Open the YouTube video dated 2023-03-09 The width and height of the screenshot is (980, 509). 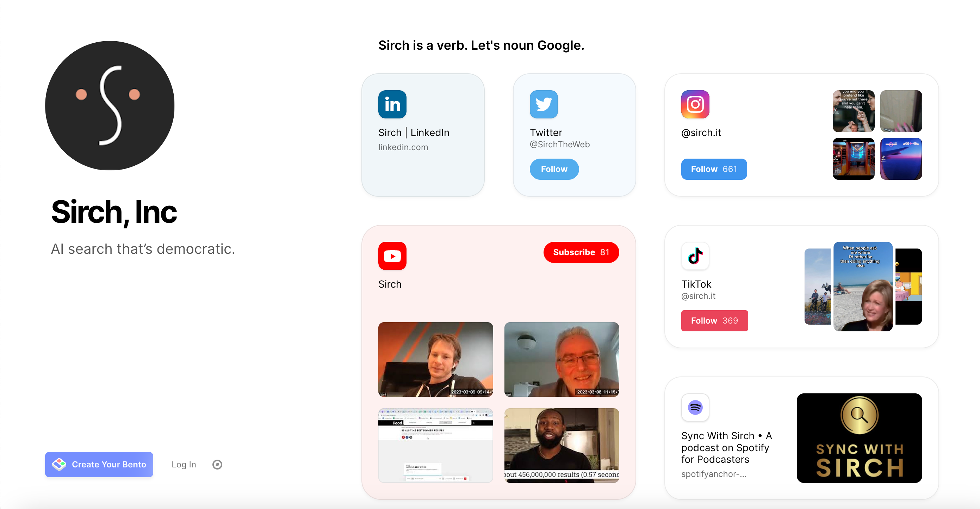(435, 360)
